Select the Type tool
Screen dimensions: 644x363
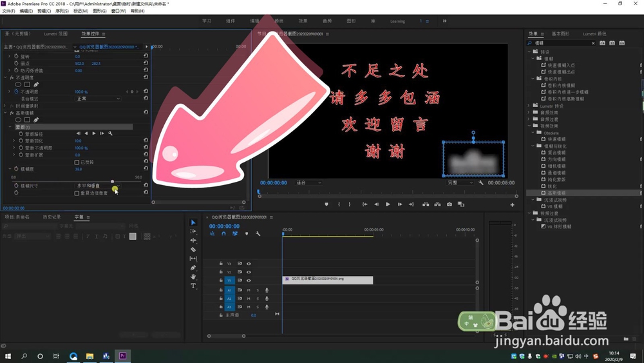(x=193, y=286)
